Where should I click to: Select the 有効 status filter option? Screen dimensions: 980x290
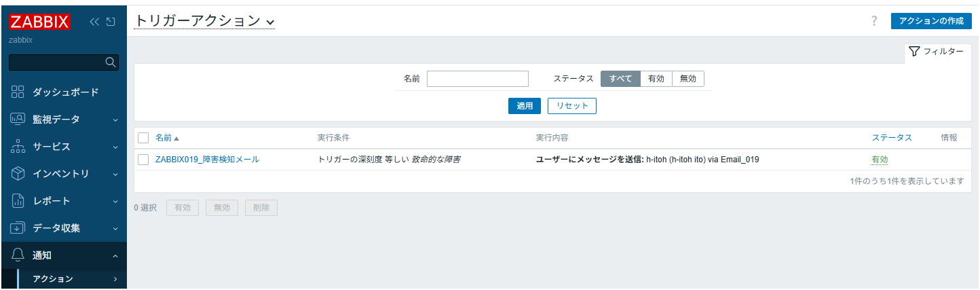(x=656, y=79)
